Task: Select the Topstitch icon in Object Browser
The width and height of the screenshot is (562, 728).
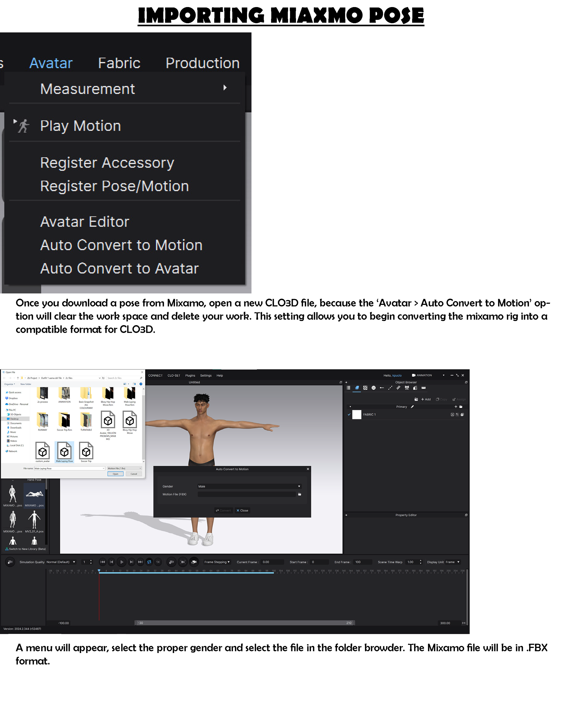Action: coord(390,388)
